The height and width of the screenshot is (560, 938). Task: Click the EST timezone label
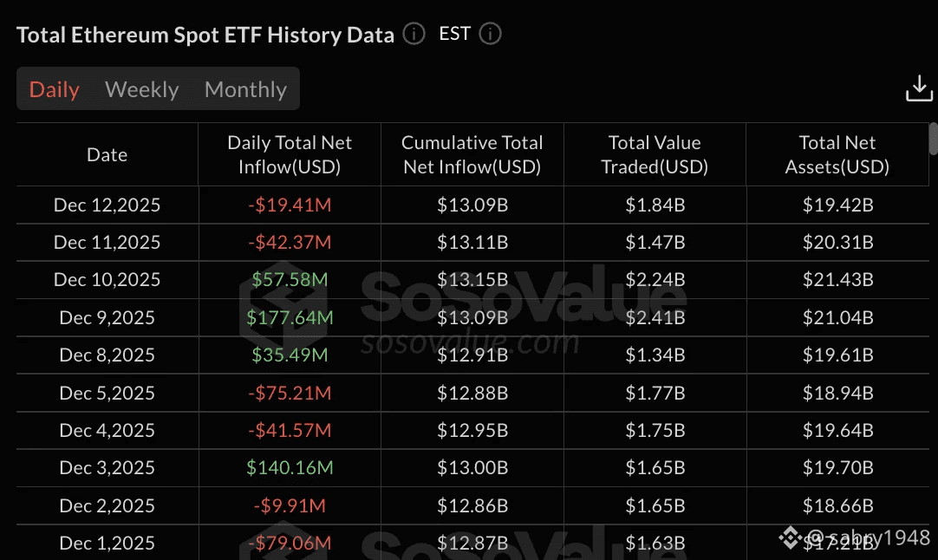455,34
